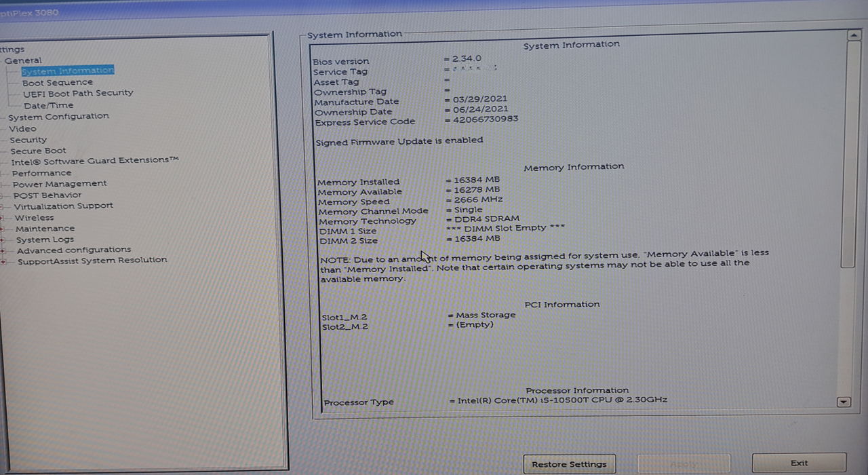Expand the System Logs plus icon
Viewport: 868px width, 475px height.
(x=3, y=240)
